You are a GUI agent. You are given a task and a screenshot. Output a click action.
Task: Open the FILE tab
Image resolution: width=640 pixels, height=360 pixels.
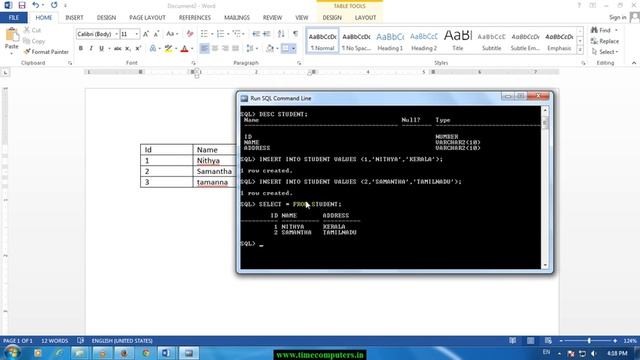point(13,18)
